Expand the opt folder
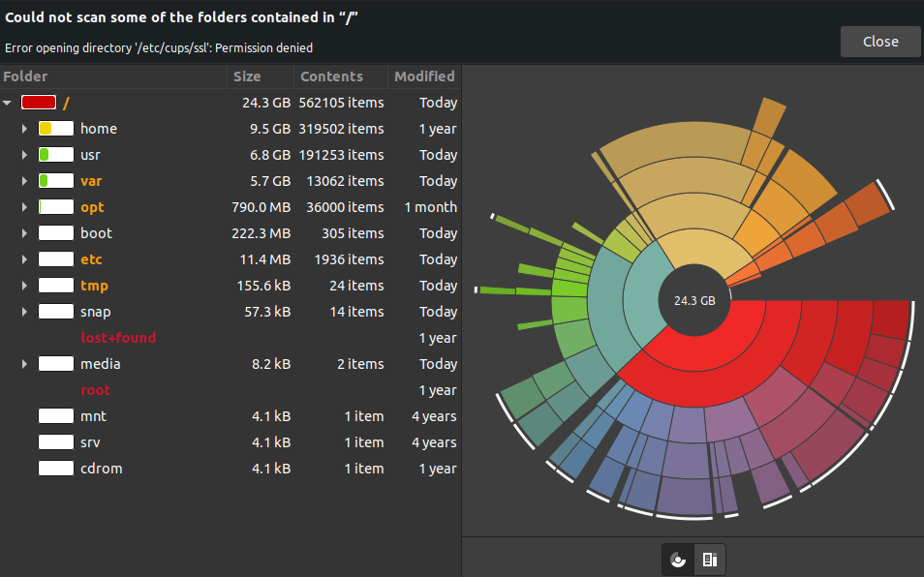The width and height of the screenshot is (924, 577). point(24,207)
